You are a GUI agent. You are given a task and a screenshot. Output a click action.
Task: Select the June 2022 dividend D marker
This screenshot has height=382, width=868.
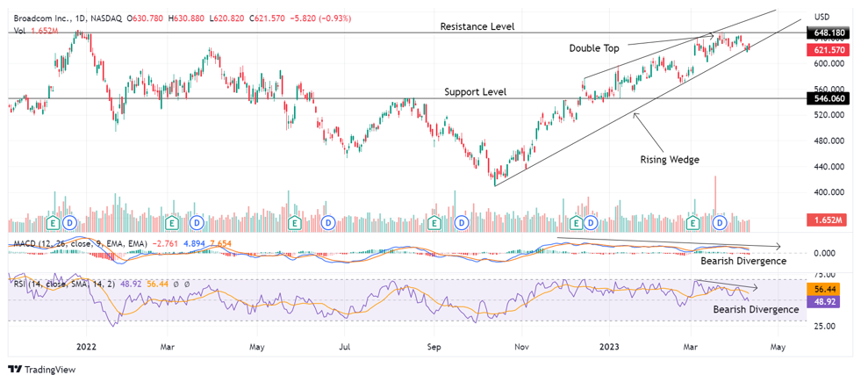coord(328,222)
